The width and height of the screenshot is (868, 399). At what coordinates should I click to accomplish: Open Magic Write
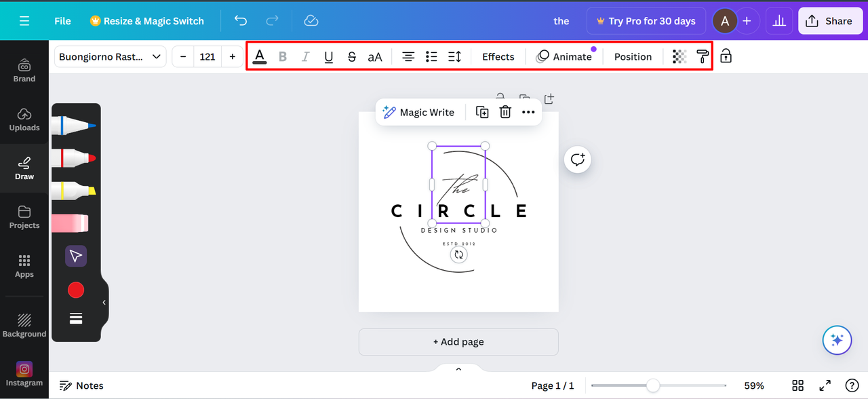tap(418, 112)
